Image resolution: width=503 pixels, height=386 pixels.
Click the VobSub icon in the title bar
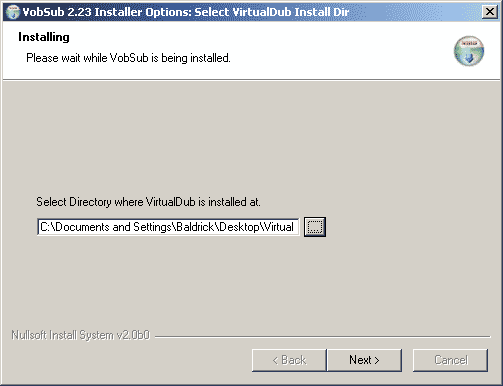(x=13, y=12)
